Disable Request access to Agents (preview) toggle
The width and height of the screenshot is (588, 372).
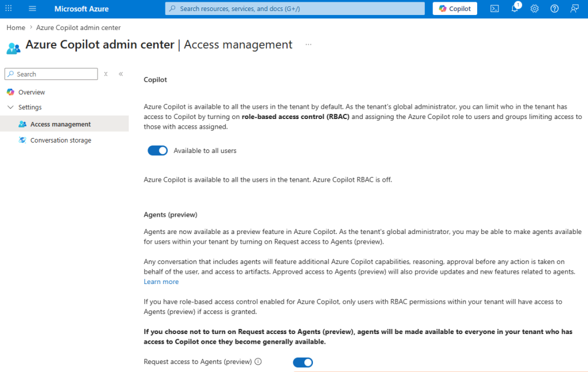pos(303,362)
